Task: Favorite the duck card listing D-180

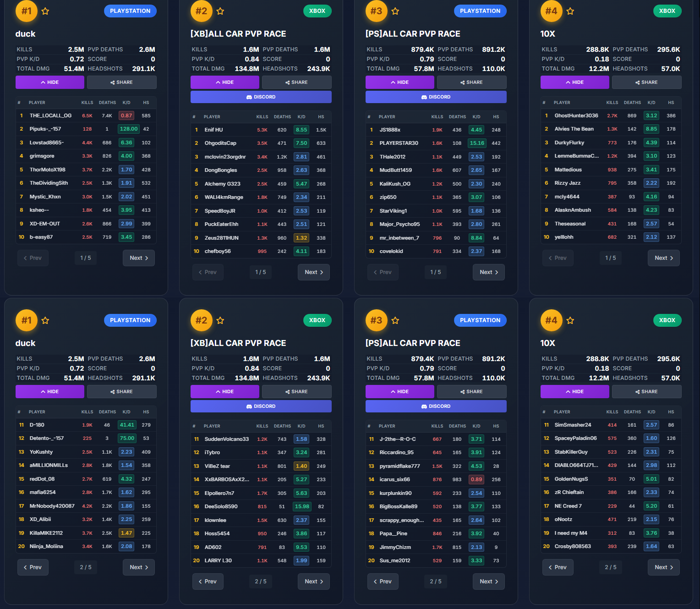Action: click(45, 320)
